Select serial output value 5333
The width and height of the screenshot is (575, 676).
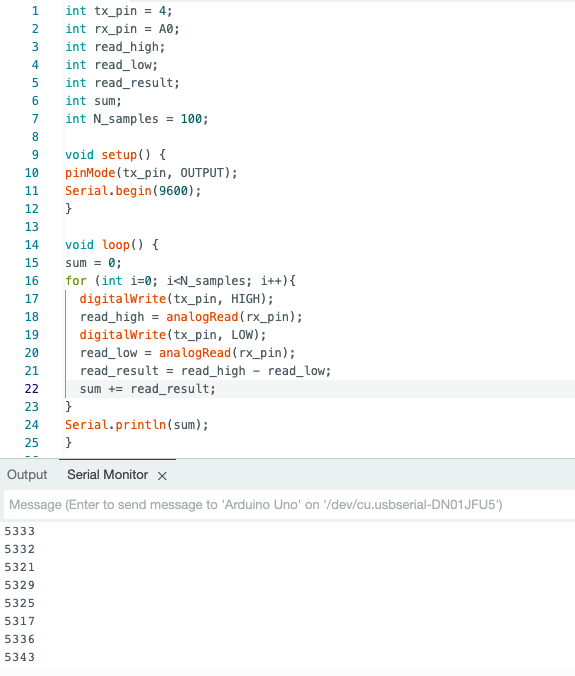[x=19, y=531]
